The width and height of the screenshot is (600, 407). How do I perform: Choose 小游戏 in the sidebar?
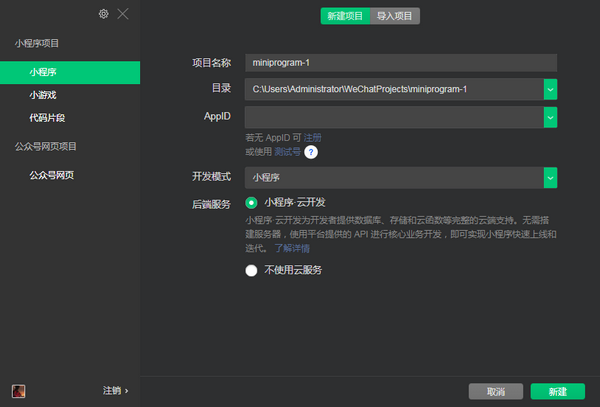(x=43, y=95)
